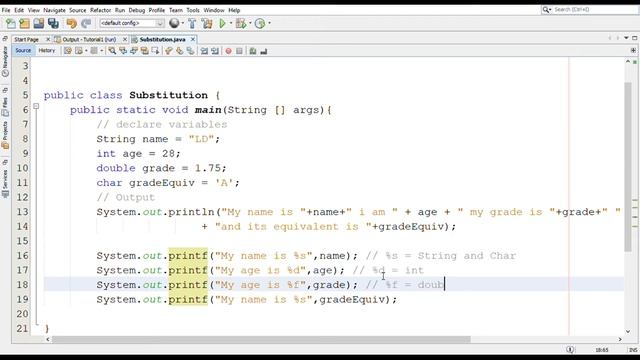The width and height of the screenshot is (640, 360).
Task: Click the Find Selection magnifier icon
Action: (112, 51)
